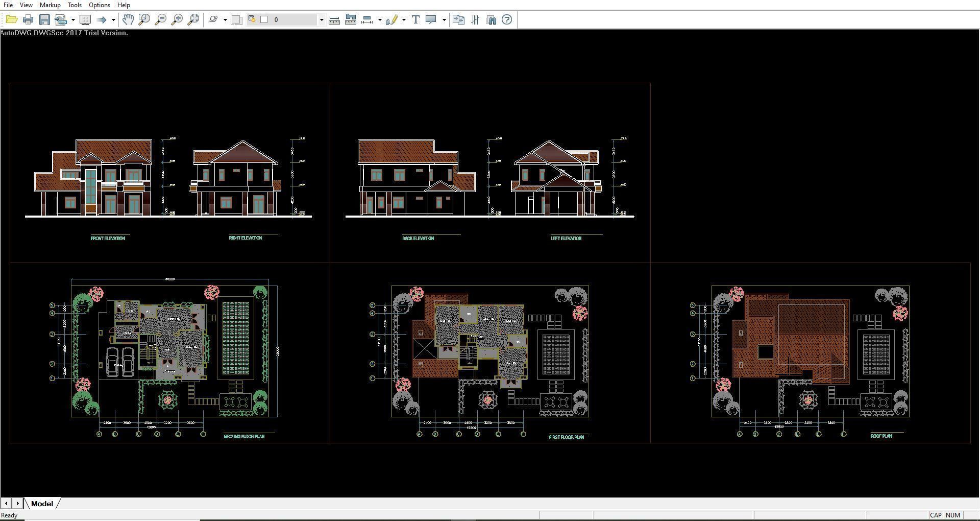Click the LEFT ELEVATION label
Screen dimensions: 980x521
tap(566, 238)
